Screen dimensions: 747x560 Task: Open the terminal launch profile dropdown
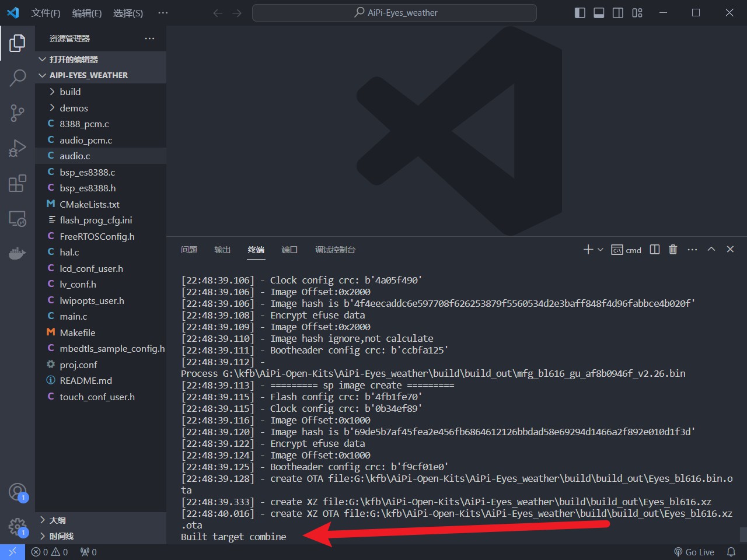(601, 250)
